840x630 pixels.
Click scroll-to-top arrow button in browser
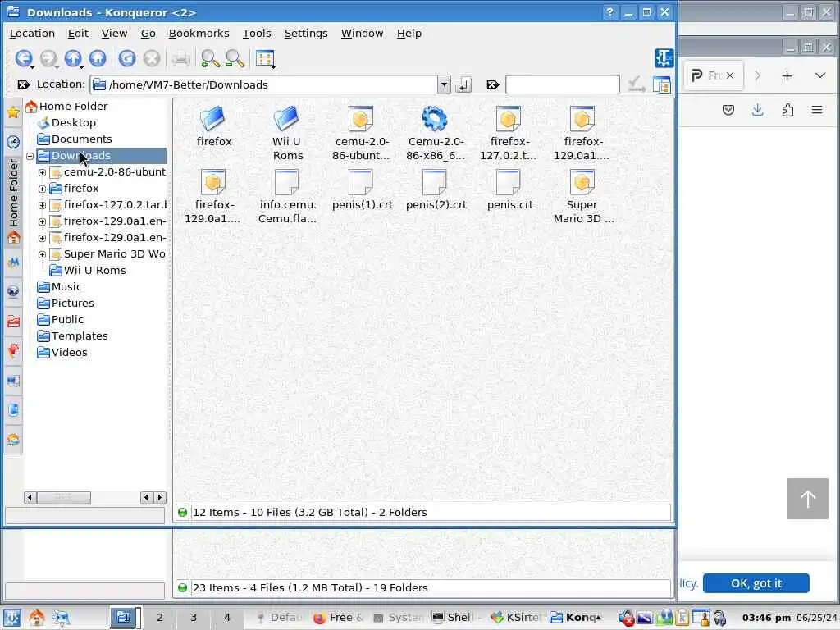tap(808, 499)
